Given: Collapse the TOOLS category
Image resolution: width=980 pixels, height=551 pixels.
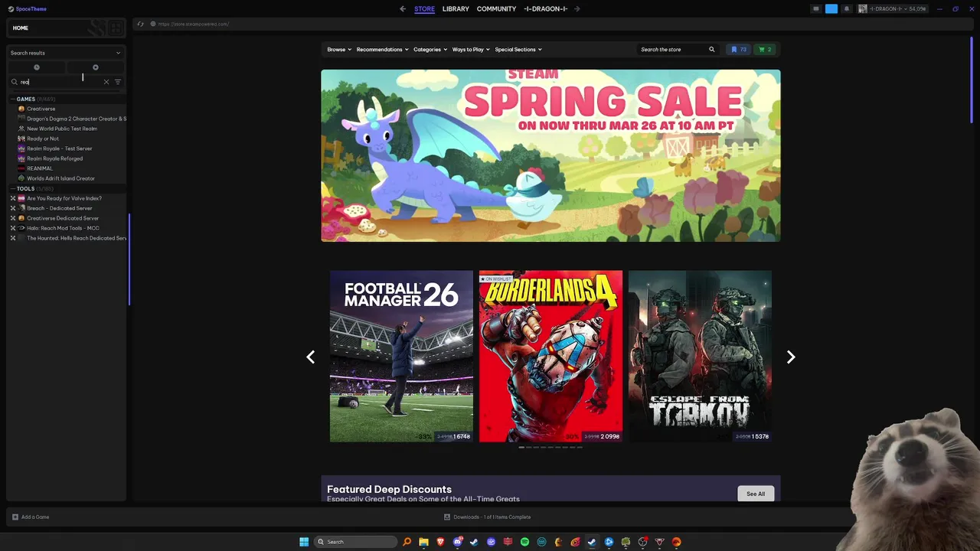Looking at the screenshot, I should click(x=13, y=188).
